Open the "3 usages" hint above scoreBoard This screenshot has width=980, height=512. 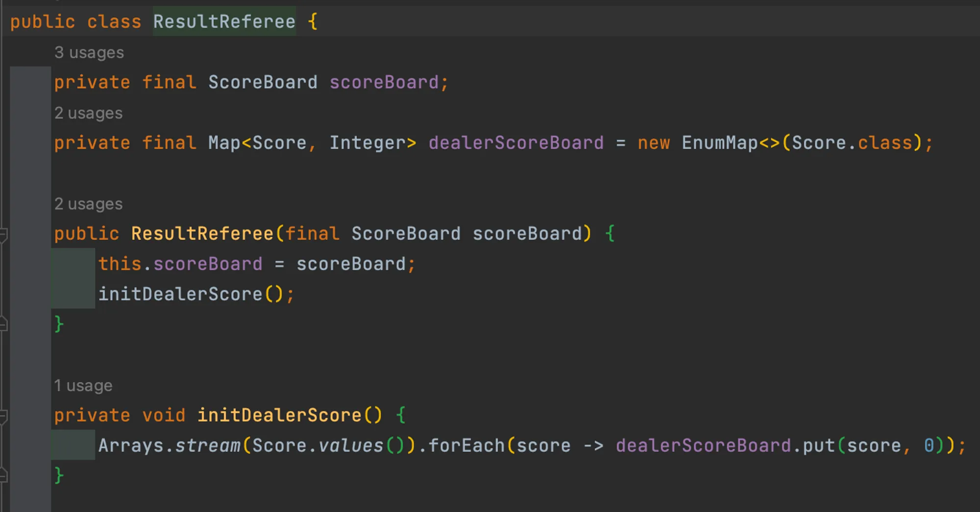(x=89, y=52)
